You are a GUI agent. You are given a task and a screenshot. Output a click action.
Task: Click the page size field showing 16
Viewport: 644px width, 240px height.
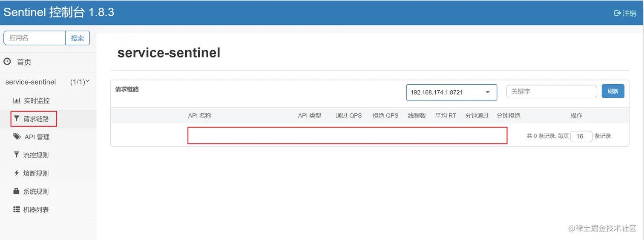tap(581, 136)
